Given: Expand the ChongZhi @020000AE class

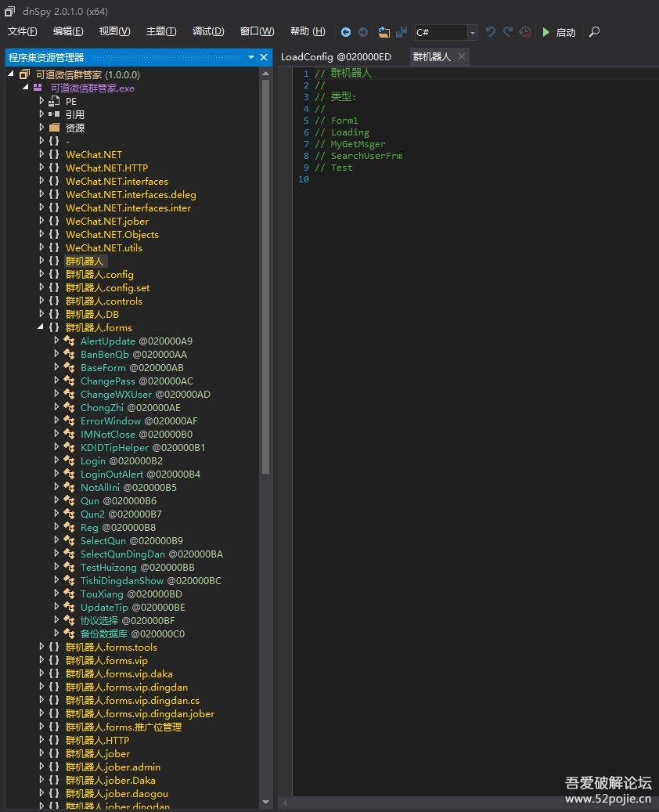Looking at the screenshot, I should point(56,407).
